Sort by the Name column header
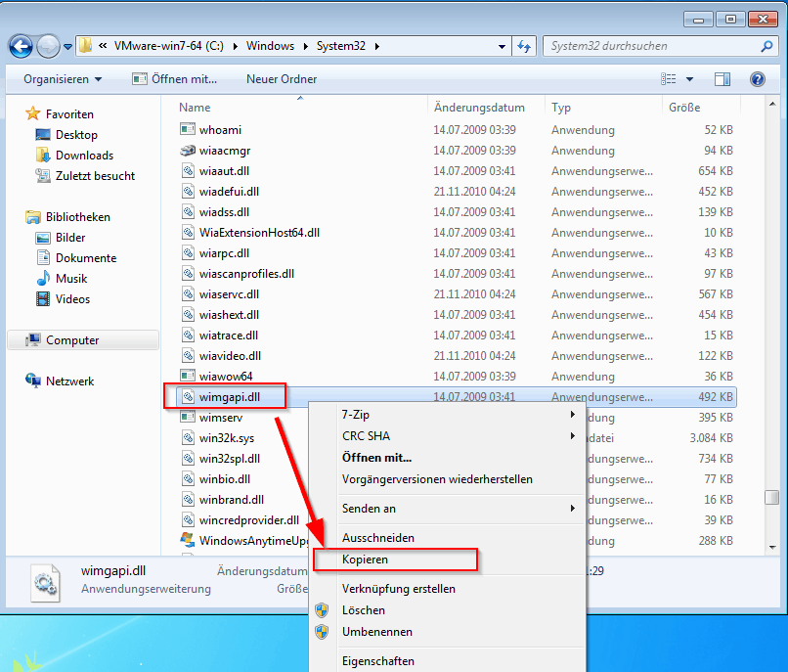Viewport: 788px width, 672px height. (195, 108)
